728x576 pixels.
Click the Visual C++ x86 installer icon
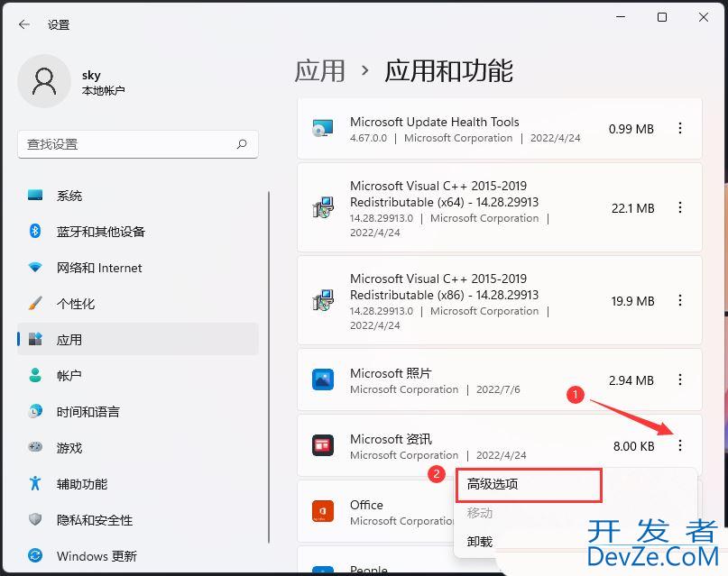(323, 300)
